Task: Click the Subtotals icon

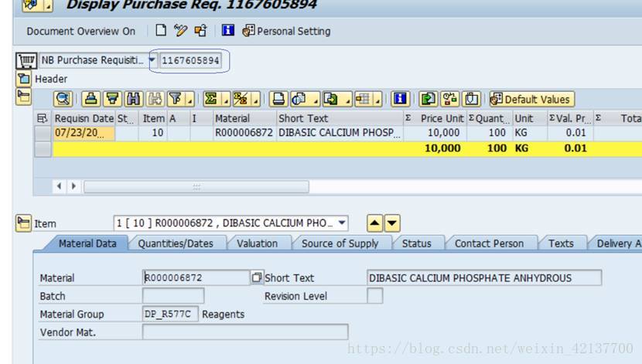Action: (241, 99)
